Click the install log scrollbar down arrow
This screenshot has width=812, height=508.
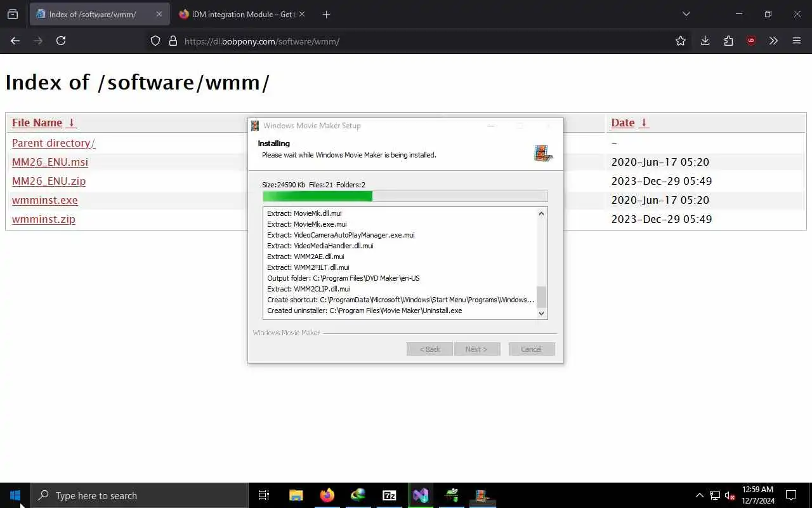pyautogui.click(x=541, y=313)
